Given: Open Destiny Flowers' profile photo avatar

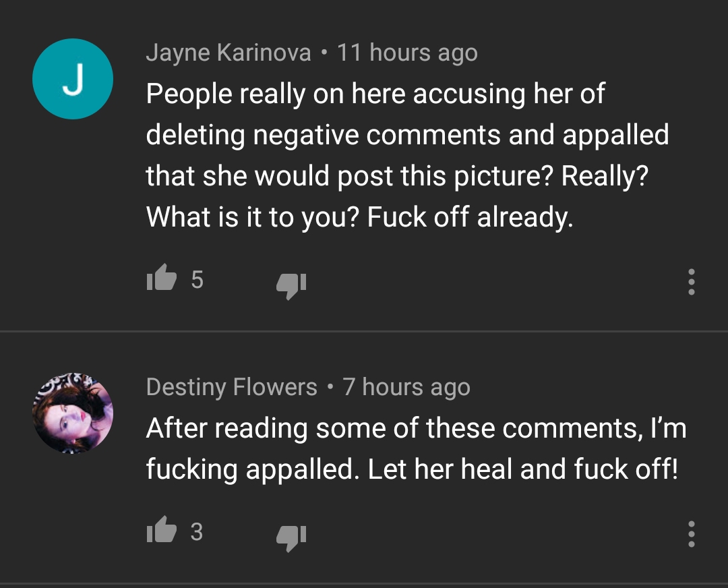Looking at the screenshot, I should (73, 413).
